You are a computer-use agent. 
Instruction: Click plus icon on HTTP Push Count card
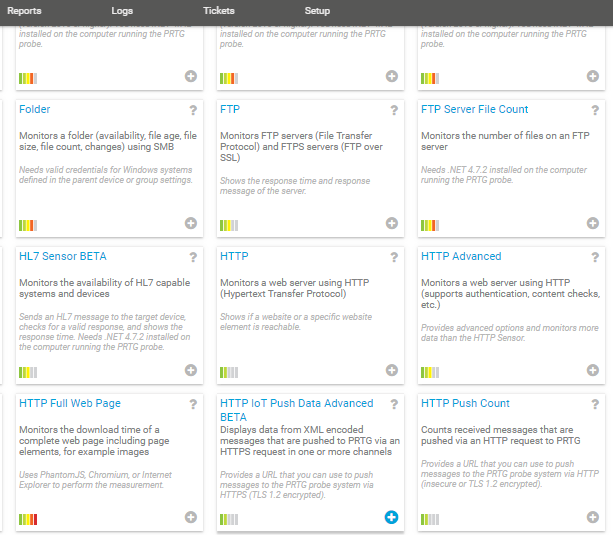(x=592, y=517)
